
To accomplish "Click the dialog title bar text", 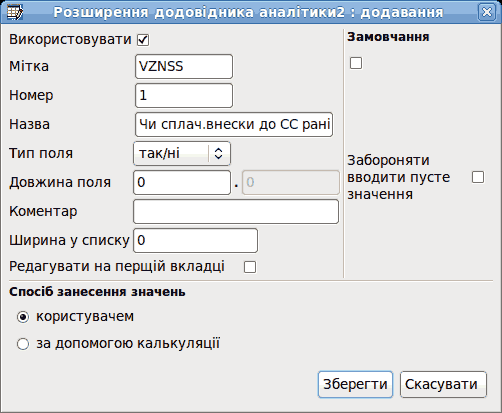I will click(x=248, y=13).
